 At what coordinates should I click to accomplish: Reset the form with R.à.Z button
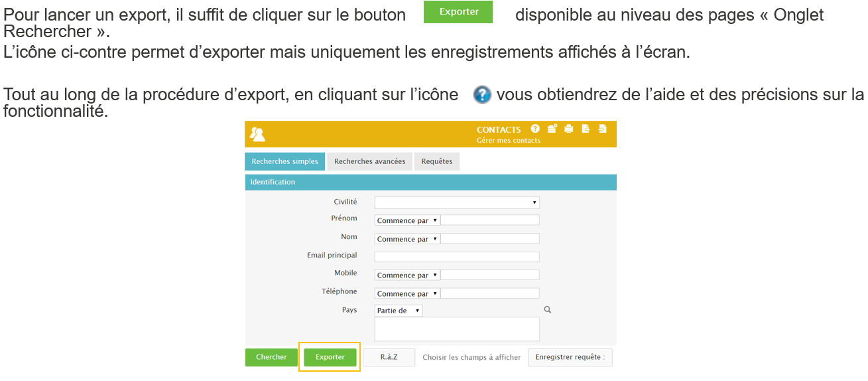coord(389,357)
